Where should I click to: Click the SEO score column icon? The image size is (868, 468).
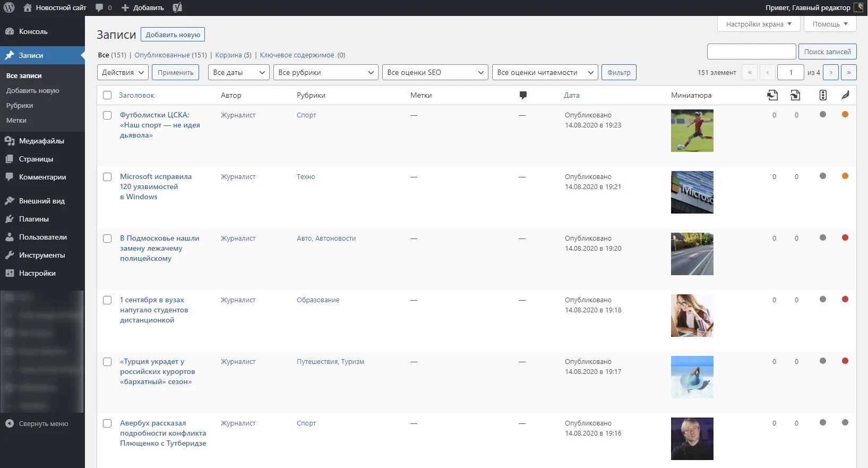(823, 95)
